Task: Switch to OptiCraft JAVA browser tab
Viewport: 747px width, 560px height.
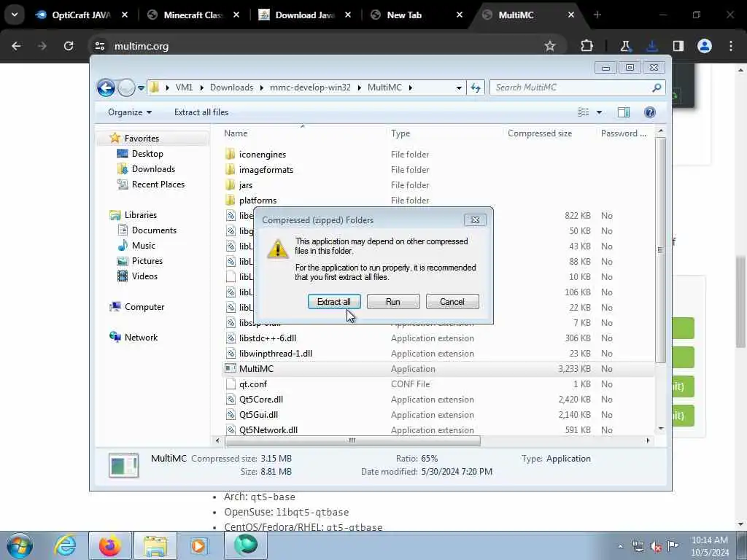Action: [81, 15]
